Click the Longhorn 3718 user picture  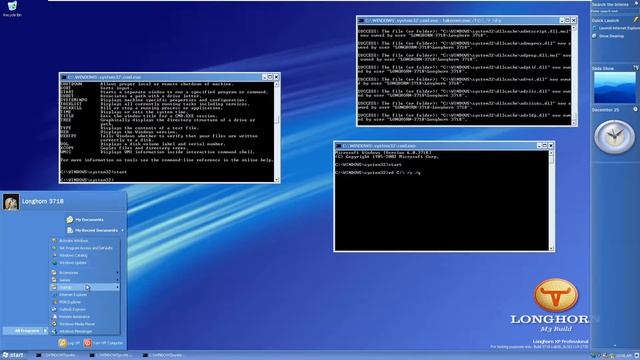click(11, 202)
